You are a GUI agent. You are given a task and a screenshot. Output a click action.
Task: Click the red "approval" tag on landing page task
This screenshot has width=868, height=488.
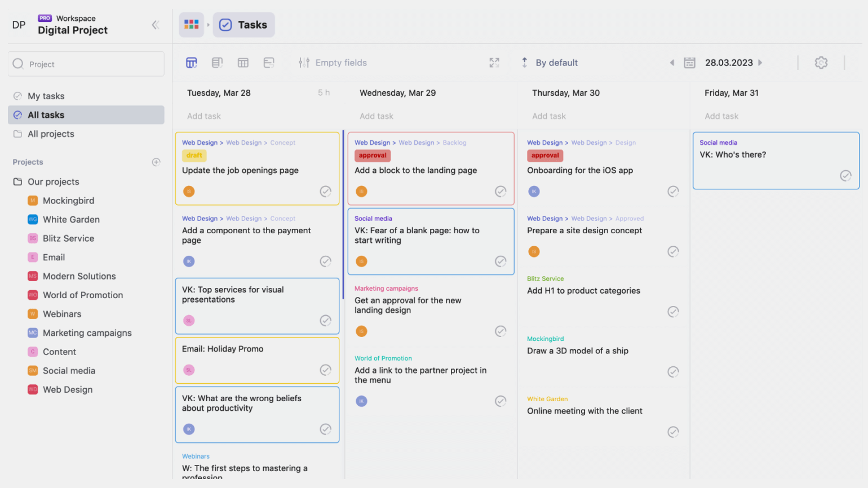[x=373, y=156]
